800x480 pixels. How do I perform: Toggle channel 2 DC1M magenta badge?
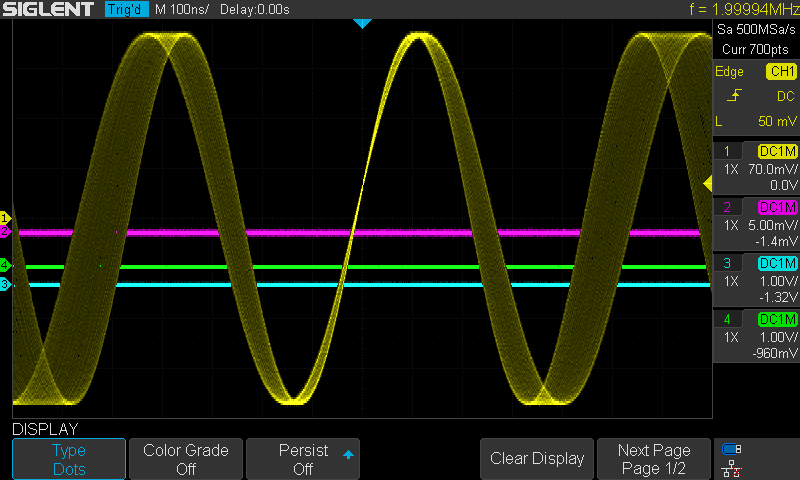point(777,207)
